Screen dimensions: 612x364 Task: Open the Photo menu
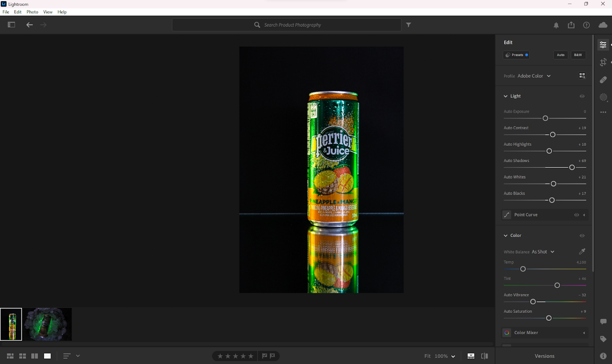(33, 12)
